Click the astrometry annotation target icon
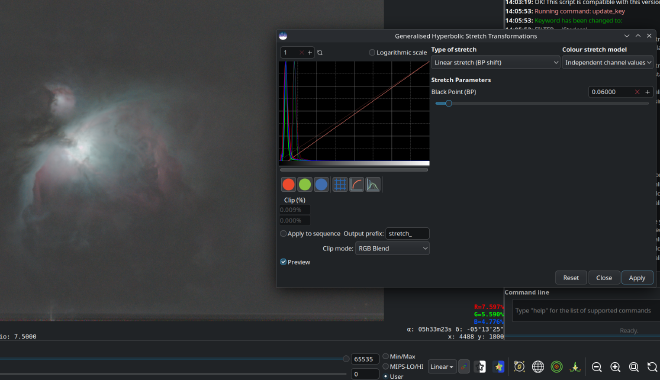Viewport: 660px width, 380px height. coord(519,367)
